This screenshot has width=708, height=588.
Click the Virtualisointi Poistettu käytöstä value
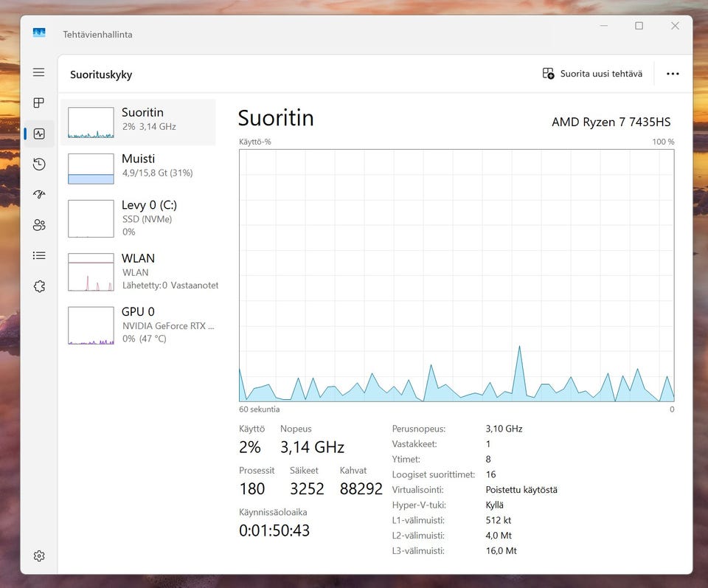521,490
